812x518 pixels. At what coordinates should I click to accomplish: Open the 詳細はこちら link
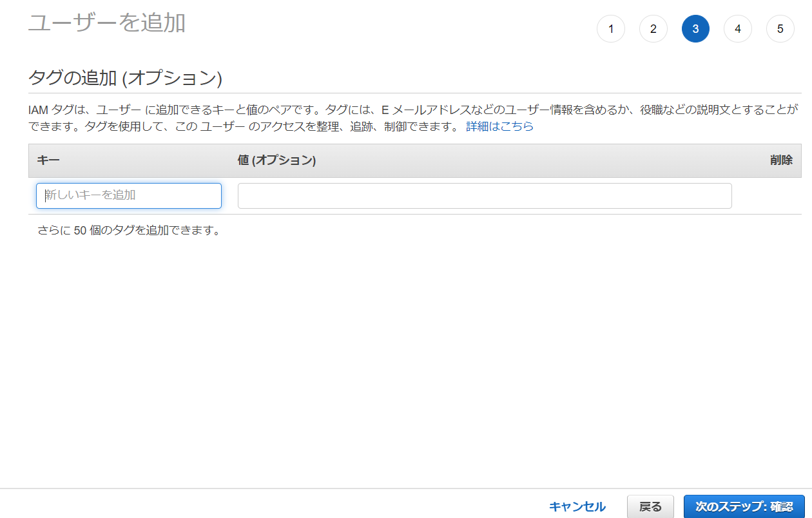[499, 126]
